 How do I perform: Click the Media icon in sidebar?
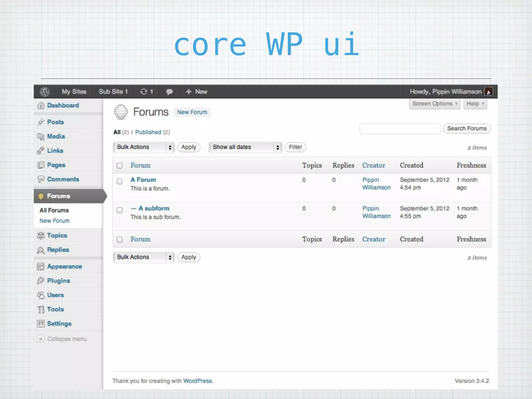tap(41, 137)
